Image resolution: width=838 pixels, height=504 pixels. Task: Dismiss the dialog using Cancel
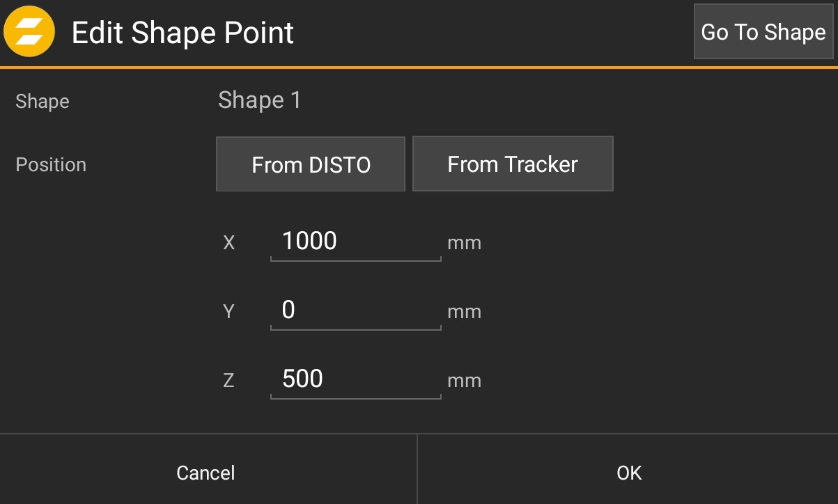click(205, 472)
